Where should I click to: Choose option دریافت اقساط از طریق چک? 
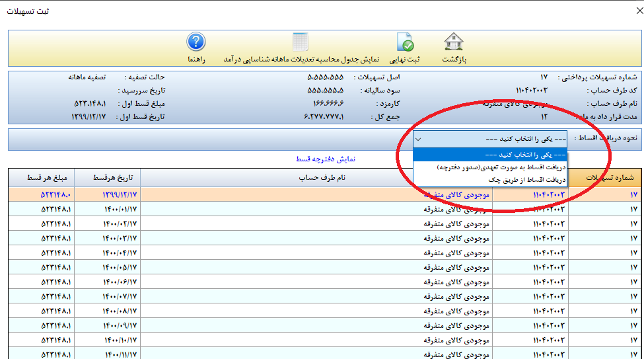490,180
